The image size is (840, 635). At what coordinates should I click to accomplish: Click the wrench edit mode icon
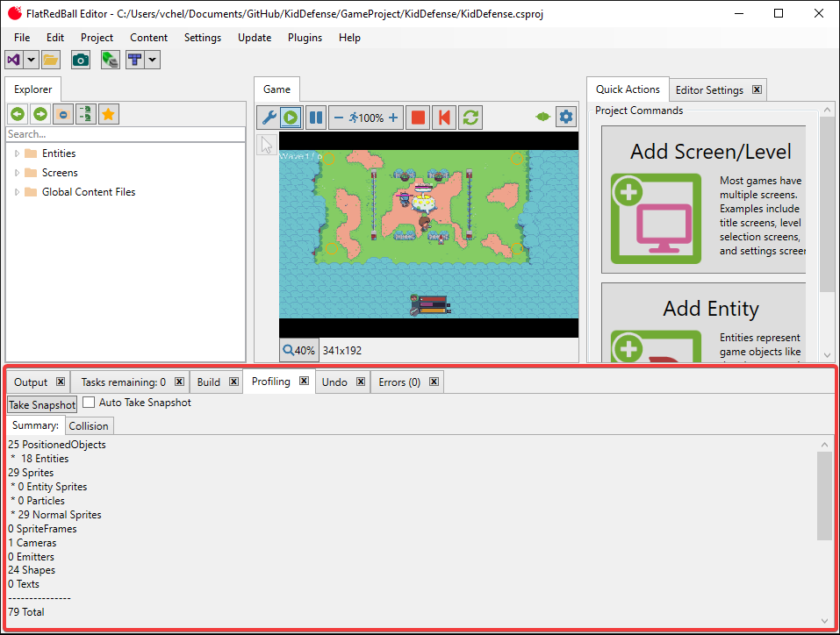click(x=269, y=118)
